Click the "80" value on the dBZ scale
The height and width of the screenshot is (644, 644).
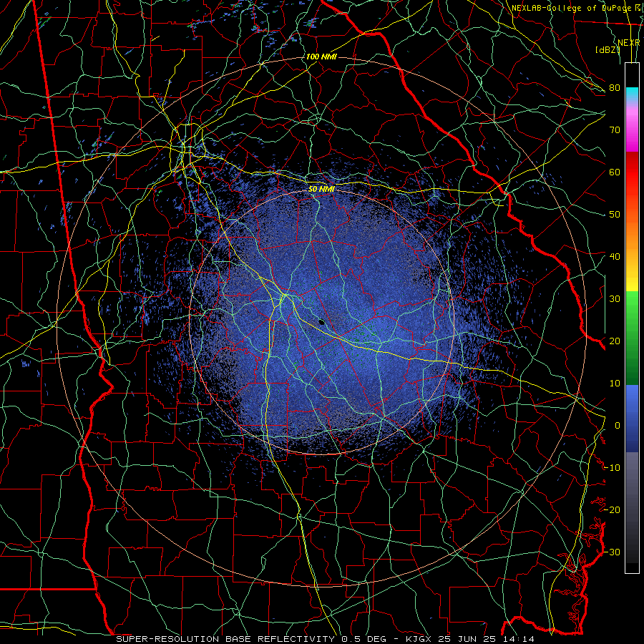coord(615,88)
